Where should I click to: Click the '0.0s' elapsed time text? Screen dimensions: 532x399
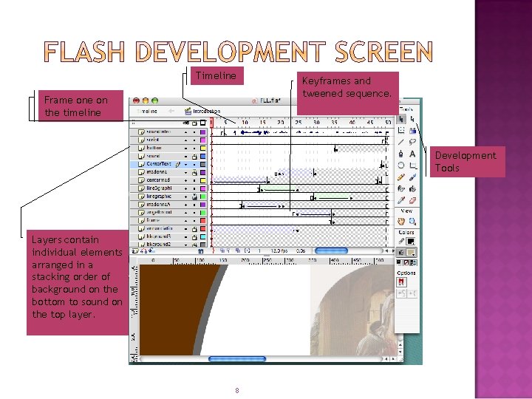click(x=301, y=251)
